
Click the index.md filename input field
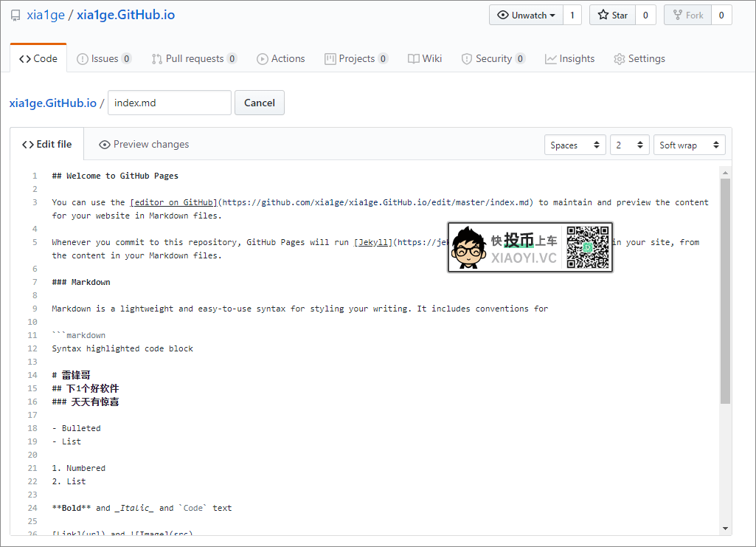click(169, 103)
